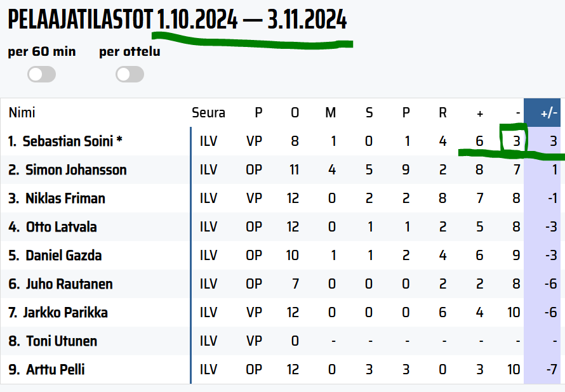
Task: Sort by the +/- column header
Action: 548,113
